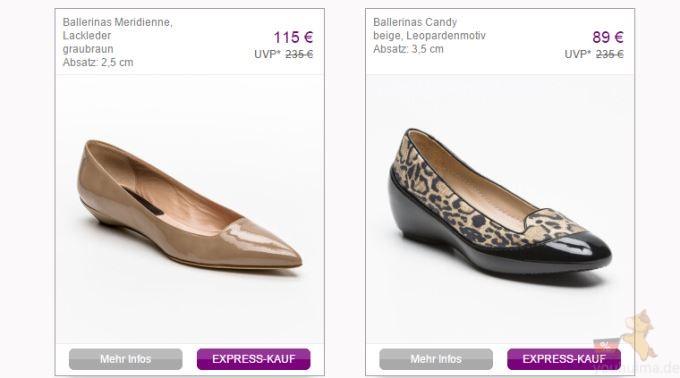
Task: Click the 89 € price
Action: point(608,38)
